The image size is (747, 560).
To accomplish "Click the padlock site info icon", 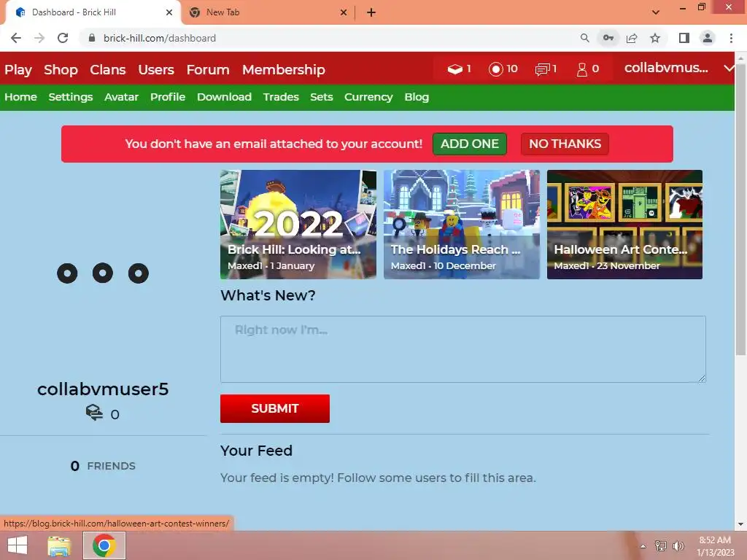I will coord(92,38).
